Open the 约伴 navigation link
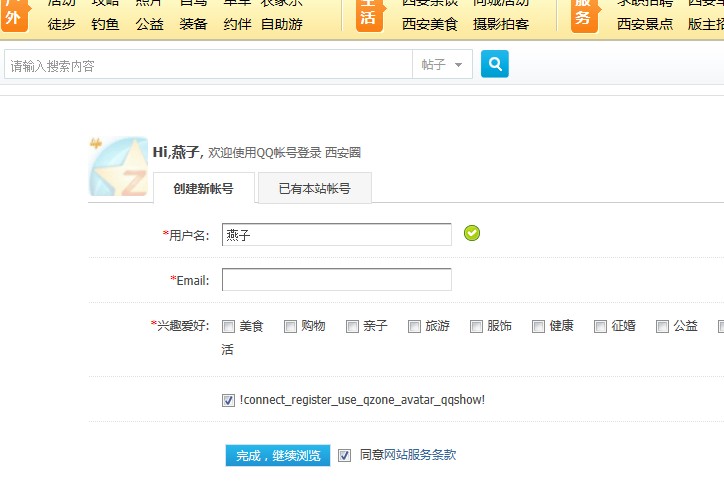This screenshot has height=487, width=724. pyautogui.click(x=237, y=24)
